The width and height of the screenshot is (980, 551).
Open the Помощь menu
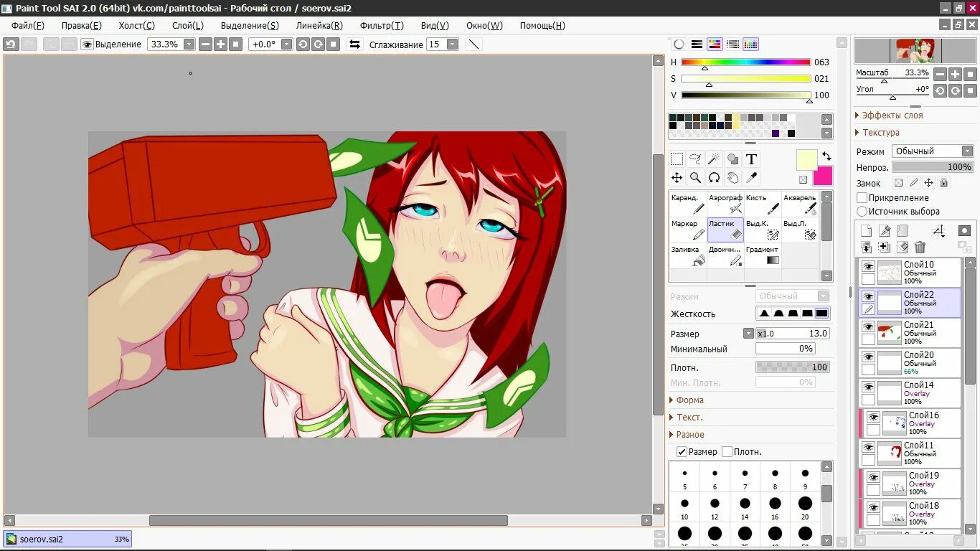542,25
